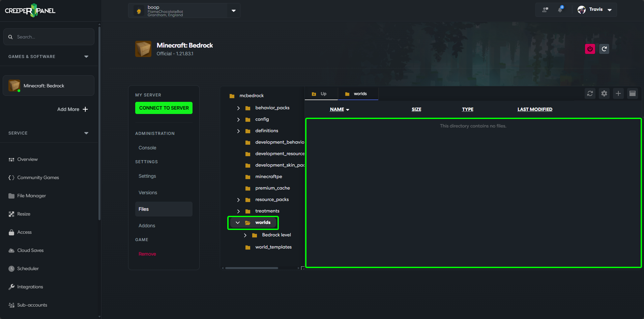644x319 pixels.
Task: Collapse the GAMES & SOFTWARE section
Action: [x=86, y=56]
